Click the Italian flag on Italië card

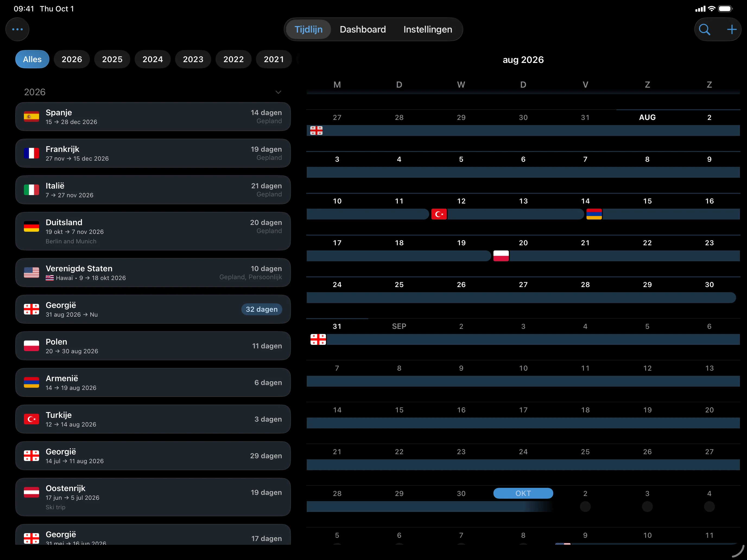tap(31, 190)
